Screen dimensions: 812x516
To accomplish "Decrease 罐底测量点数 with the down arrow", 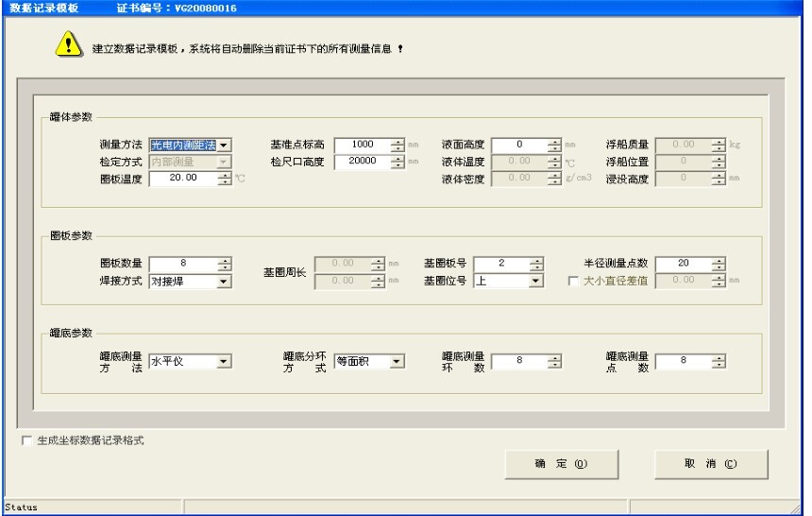I will tap(718, 364).
